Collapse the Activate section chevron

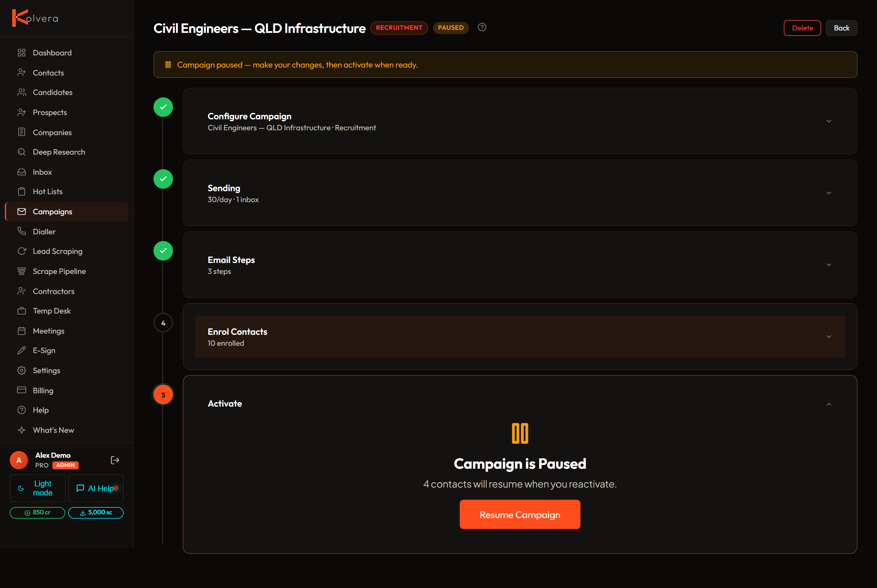(x=829, y=404)
